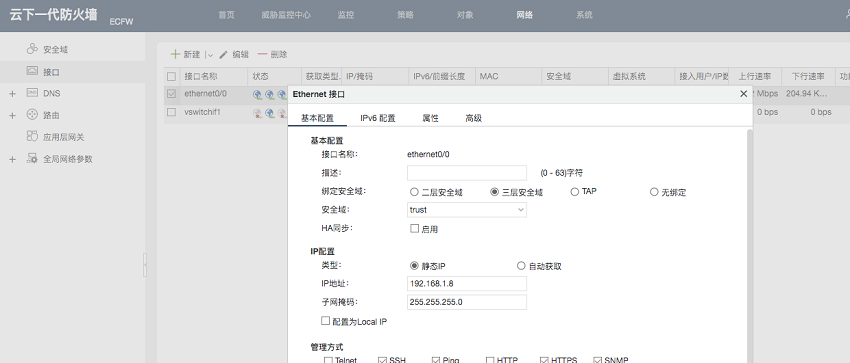The height and width of the screenshot is (363, 850).
Task: Click 上行速率 column header
Action: pyautogui.click(x=755, y=76)
